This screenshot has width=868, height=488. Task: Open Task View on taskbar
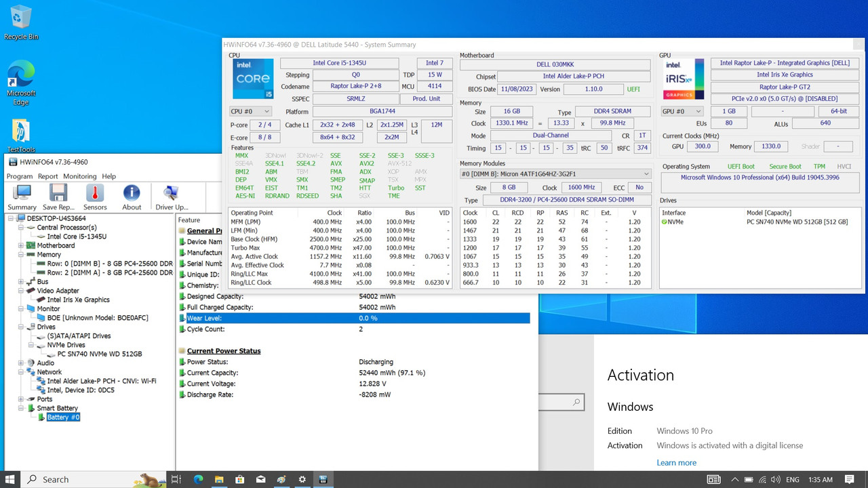tap(176, 479)
